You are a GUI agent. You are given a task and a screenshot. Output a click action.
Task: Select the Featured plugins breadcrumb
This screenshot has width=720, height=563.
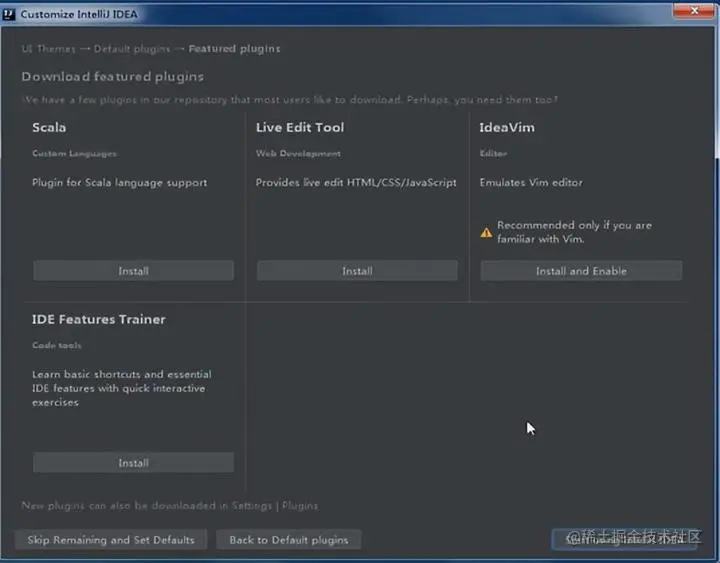tap(234, 49)
